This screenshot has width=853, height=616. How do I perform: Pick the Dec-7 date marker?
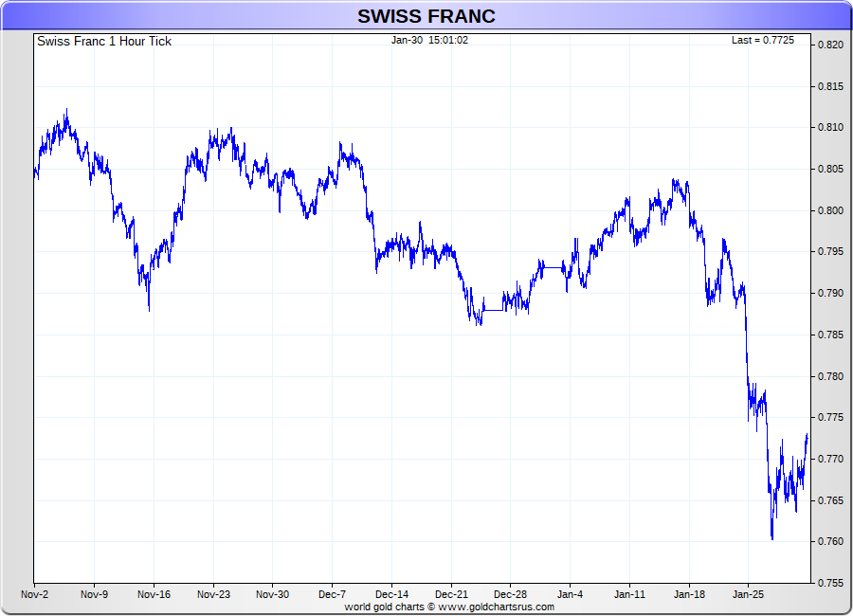point(332,595)
